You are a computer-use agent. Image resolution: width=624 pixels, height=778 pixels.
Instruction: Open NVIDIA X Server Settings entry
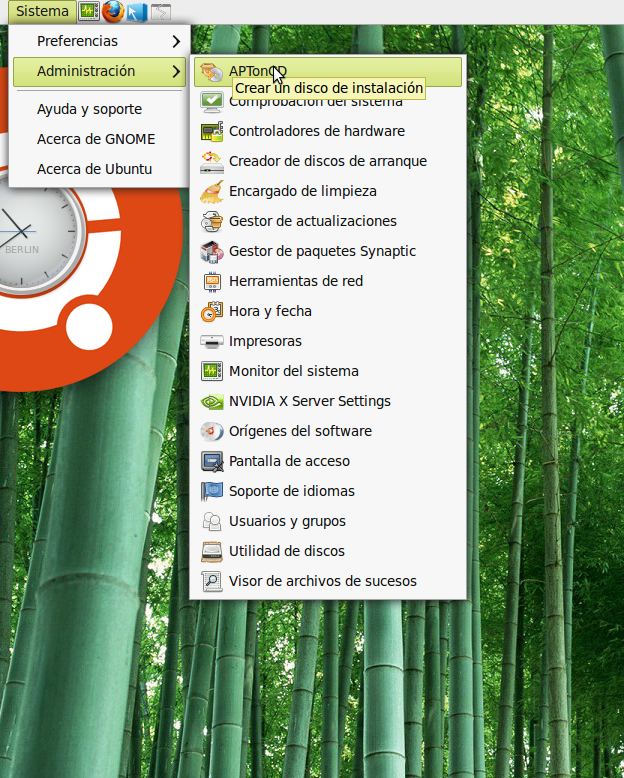click(310, 401)
